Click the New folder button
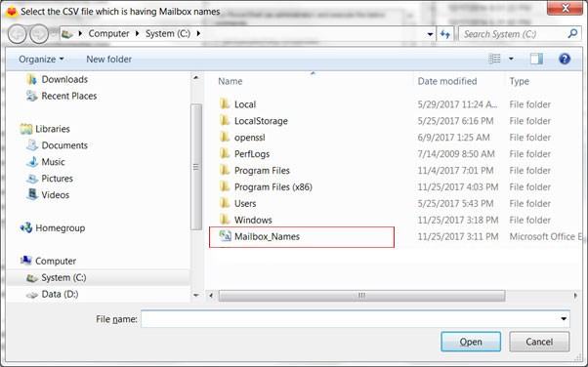The height and width of the screenshot is (367, 588). pyautogui.click(x=108, y=59)
